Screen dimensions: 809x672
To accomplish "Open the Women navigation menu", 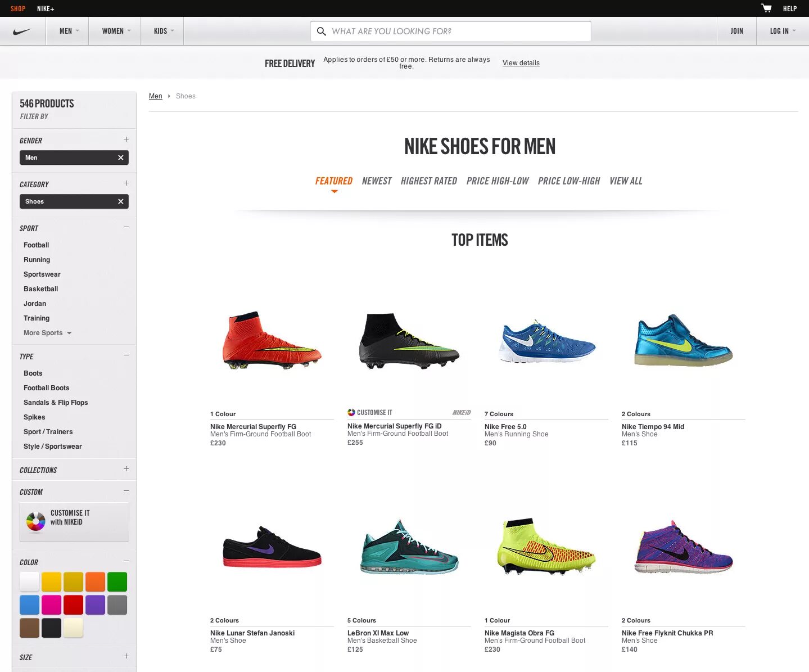I will tap(115, 31).
